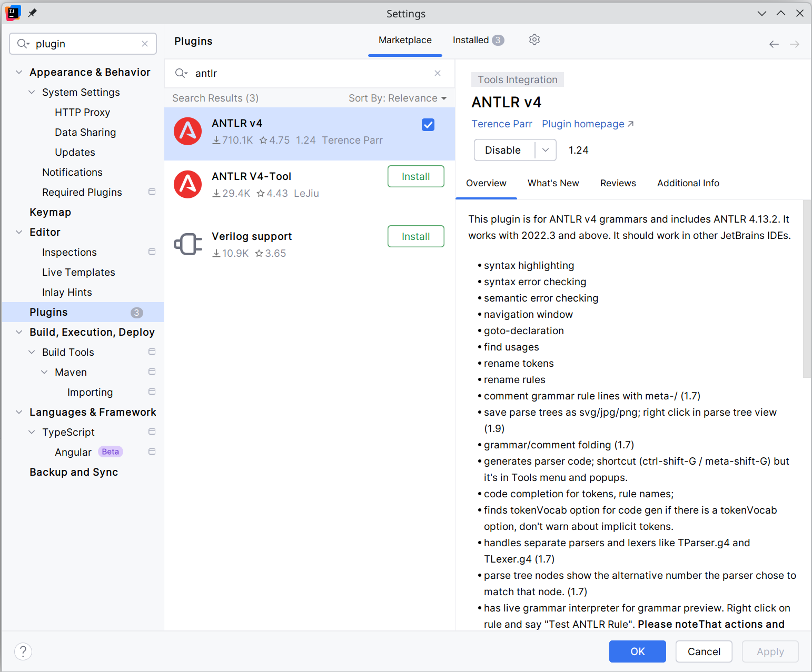Collapse the Maven tree node
The width and height of the screenshot is (812, 672).
(44, 372)
